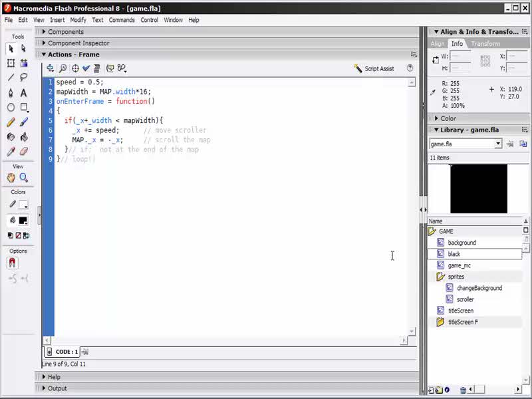Select the Free Transform tool
The height and width of the screenshot is (399, 532).
click(x=11, y=63)
